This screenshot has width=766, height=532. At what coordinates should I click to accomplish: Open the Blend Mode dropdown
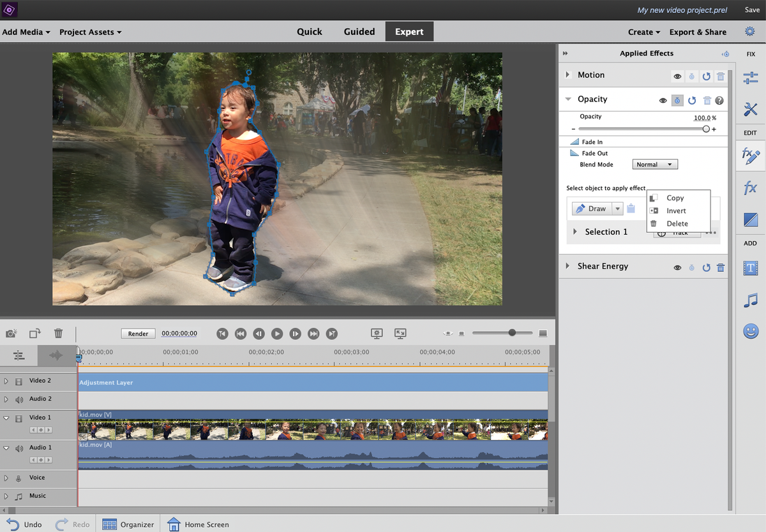coord(654,164)
